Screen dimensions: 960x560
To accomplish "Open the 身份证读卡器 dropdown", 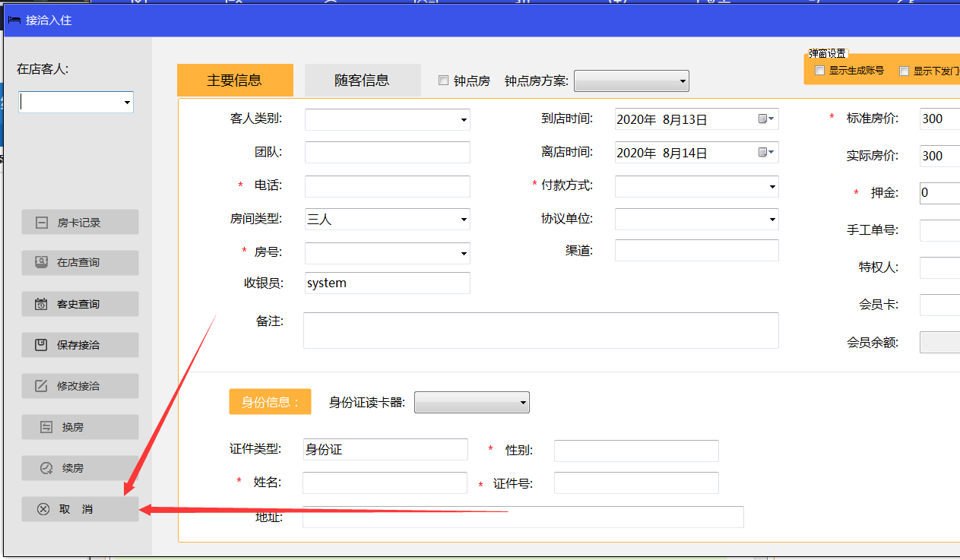I will pyautogui.click(x=471, y=403).
